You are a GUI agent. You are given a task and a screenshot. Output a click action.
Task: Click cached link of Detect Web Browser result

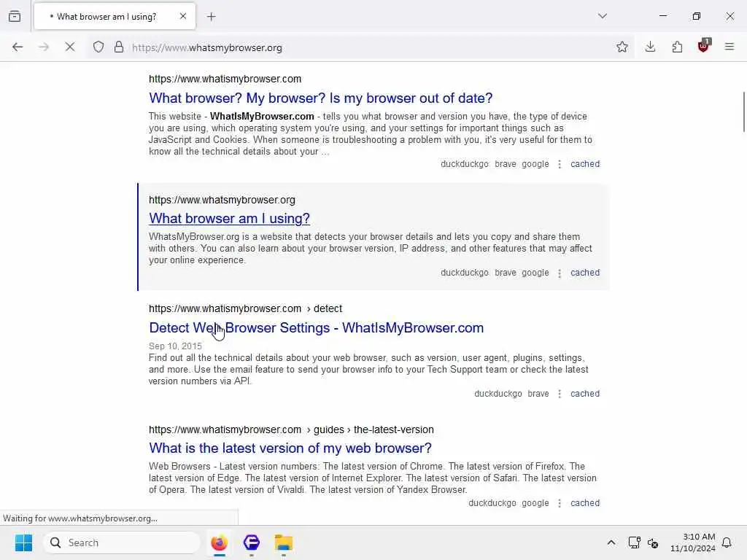[x=585, y=394]
